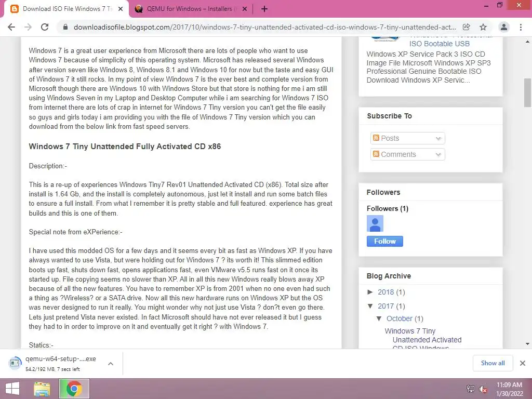Click 'Special note from eXPerience:-' text

(76, 232)
